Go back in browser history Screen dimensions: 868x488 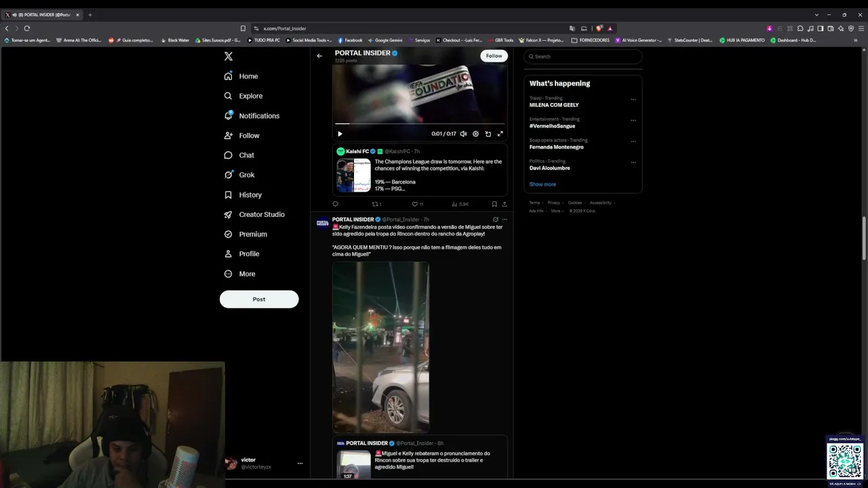[7, 28]
